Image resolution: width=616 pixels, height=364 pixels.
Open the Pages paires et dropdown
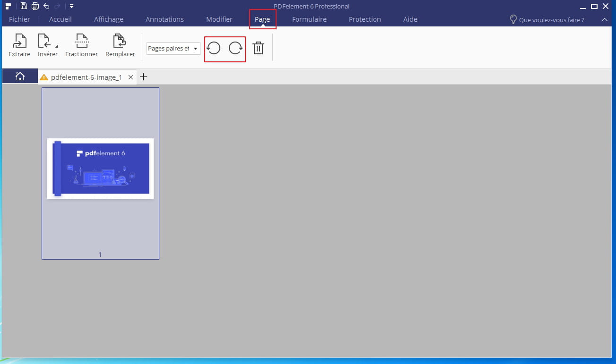pyautogui.click(x=173, y=48)
